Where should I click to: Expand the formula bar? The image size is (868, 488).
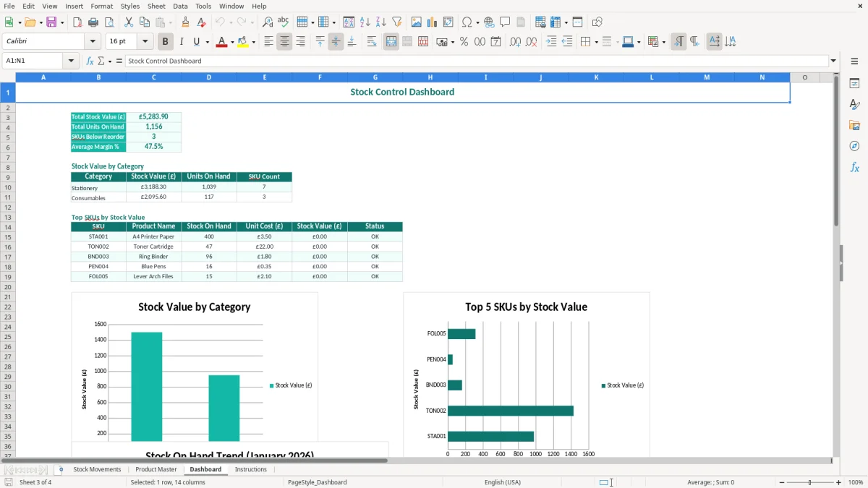coord(834,61)
